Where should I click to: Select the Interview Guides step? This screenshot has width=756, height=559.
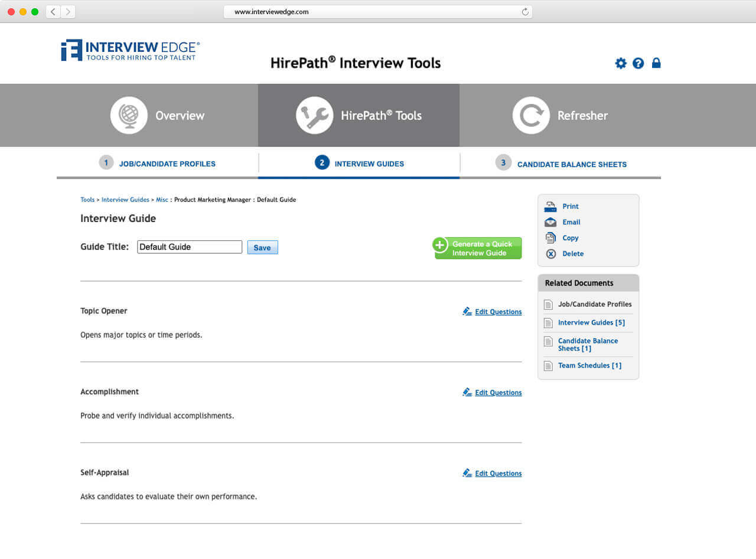[x=369, y=164]
